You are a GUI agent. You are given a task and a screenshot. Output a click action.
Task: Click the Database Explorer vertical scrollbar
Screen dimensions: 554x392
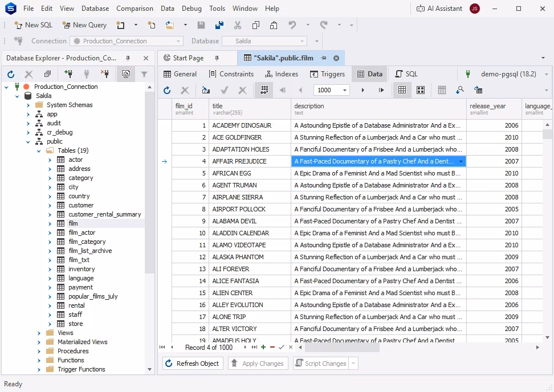(x=149, y=182)
